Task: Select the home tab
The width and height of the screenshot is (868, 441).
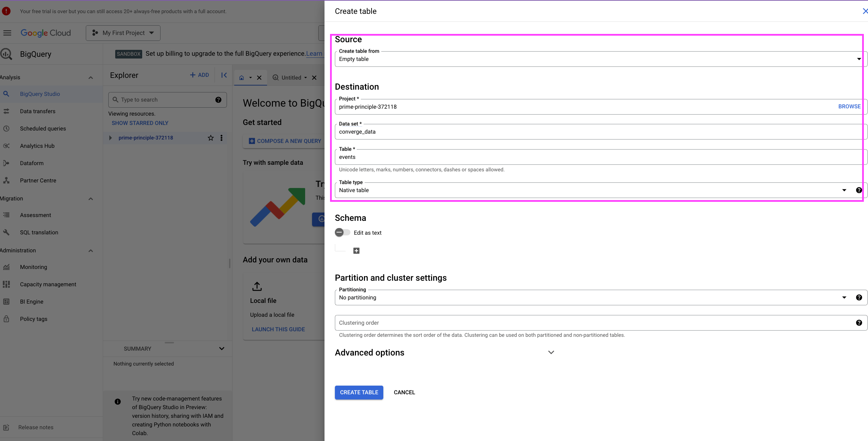Action: (241, 78)
